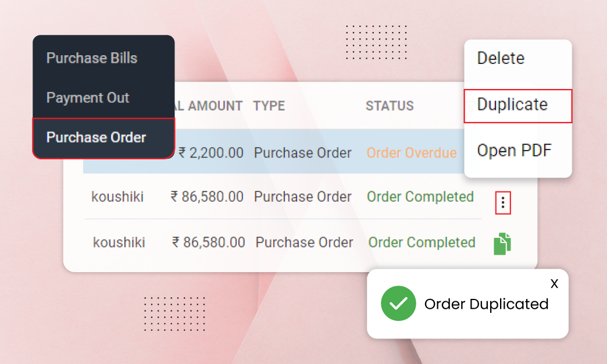Open Purchase Bills section
This screenshot has width=607, height=364.
click(x=91, y=58)
